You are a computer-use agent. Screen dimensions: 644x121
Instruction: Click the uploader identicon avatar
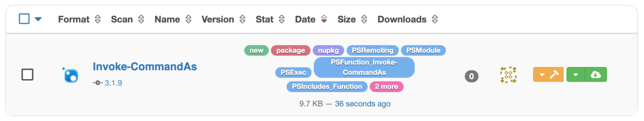tap(508, 75)
